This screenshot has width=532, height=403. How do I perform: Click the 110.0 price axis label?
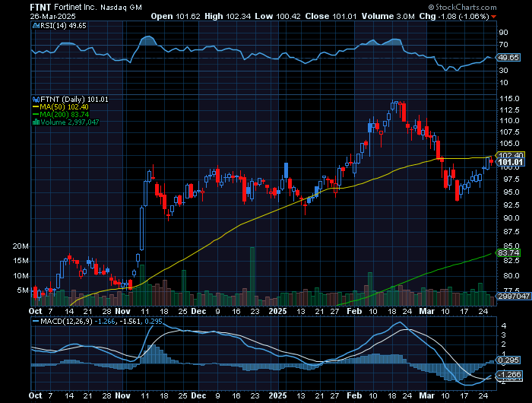[510, 121]
